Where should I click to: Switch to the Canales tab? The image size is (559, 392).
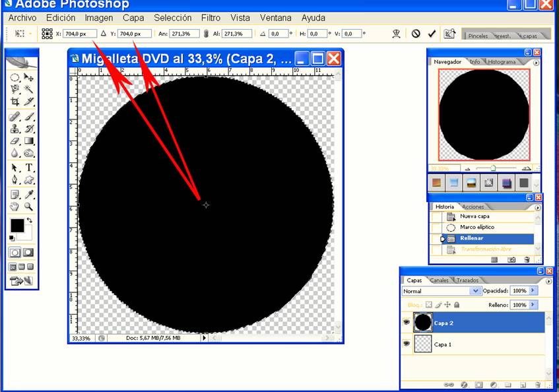click(440, 280)
